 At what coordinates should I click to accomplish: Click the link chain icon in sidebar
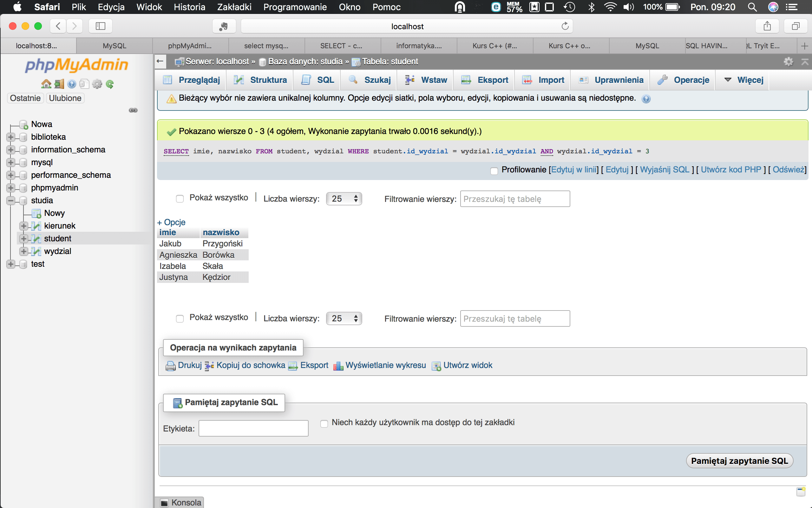pyautogui.click(x=133, y=110)
